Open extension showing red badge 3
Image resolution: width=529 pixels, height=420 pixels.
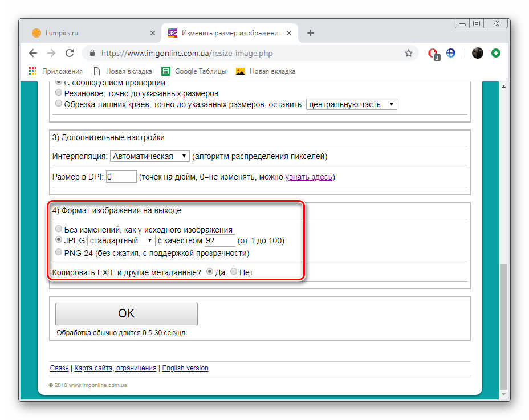coord(432,52)
